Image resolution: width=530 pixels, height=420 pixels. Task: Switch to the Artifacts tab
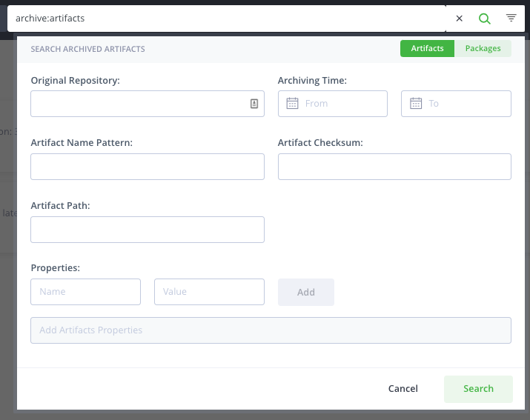(x=427, y=48)
